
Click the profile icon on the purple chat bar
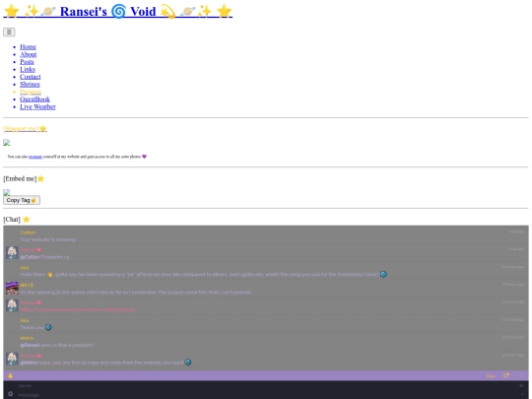(10, 375)
